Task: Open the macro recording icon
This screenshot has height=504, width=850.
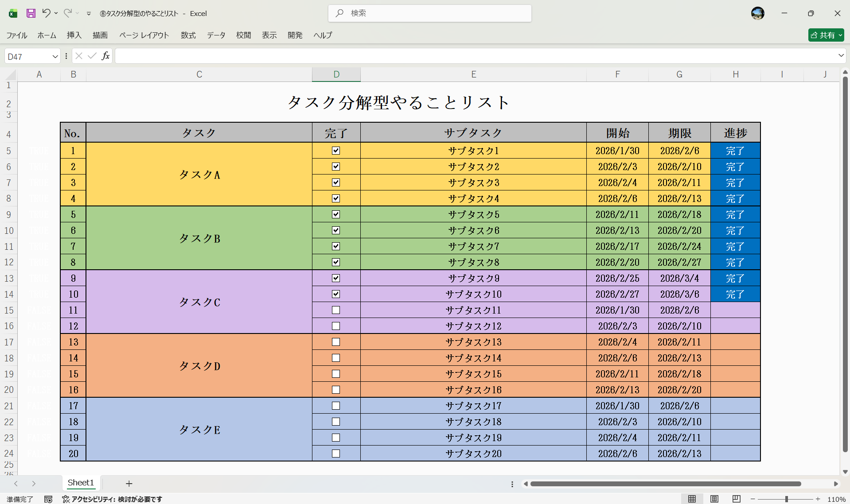Action: 48,499
